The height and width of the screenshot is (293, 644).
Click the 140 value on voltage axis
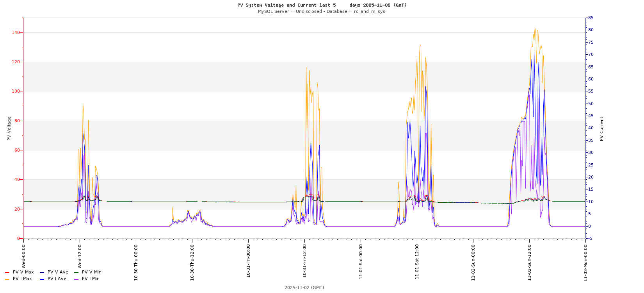[16, 32]
